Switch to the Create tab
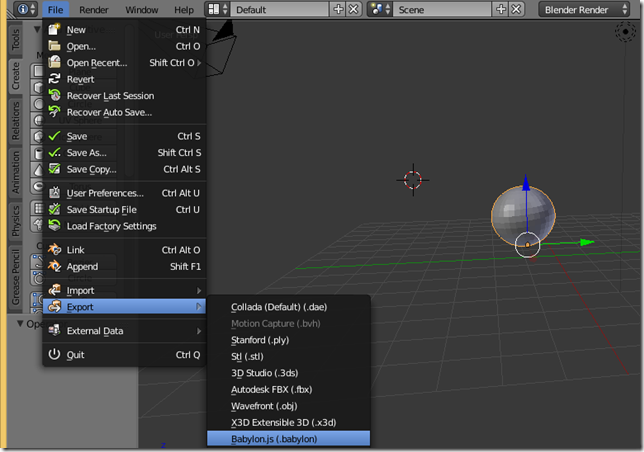Image resolution: width=644 pixels, height=452 pixels. click(x=15, y=76)
